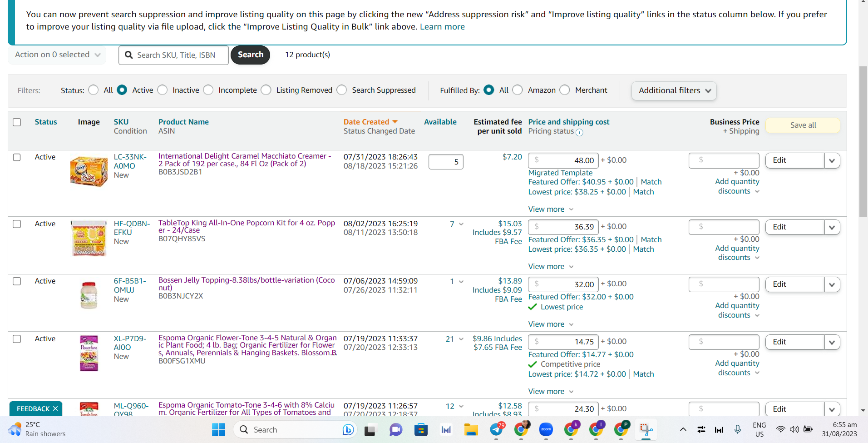The height and width of the screenshot is (443, 868).
Task: Edit the Caramel Macchiato Creamer listing
Action: pyautogui.click(x=795, y=160)
